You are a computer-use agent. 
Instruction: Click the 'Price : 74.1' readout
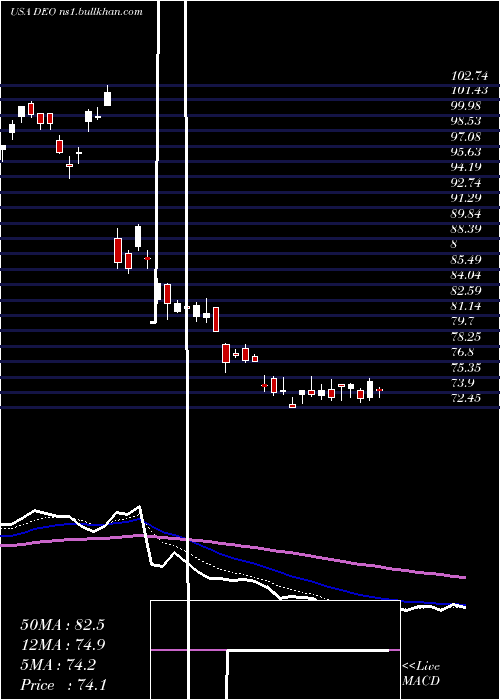point(63,685)
